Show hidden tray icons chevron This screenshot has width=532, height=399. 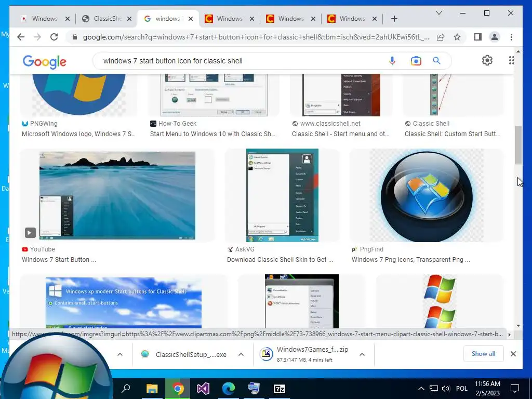(x=421, y=389)
